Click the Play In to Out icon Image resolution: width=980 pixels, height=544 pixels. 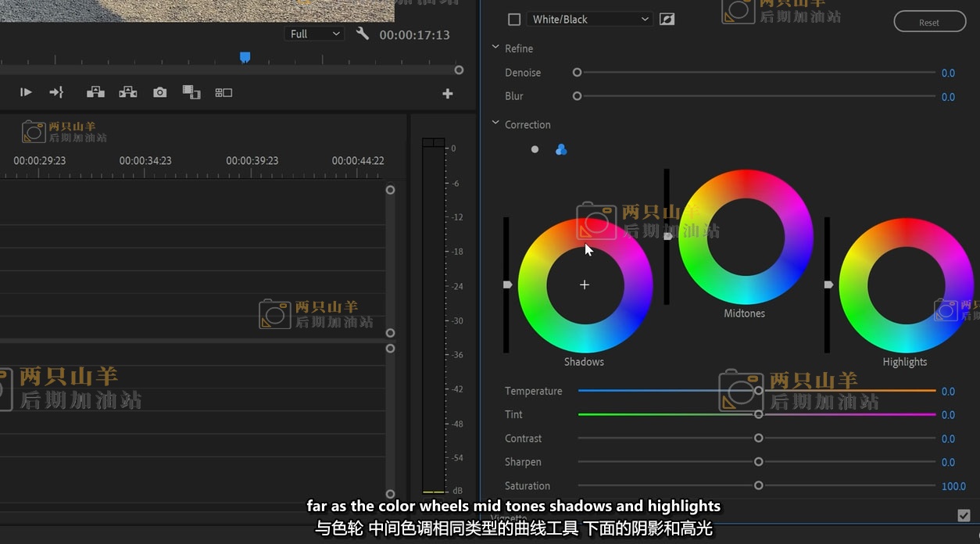pos(26,92)
